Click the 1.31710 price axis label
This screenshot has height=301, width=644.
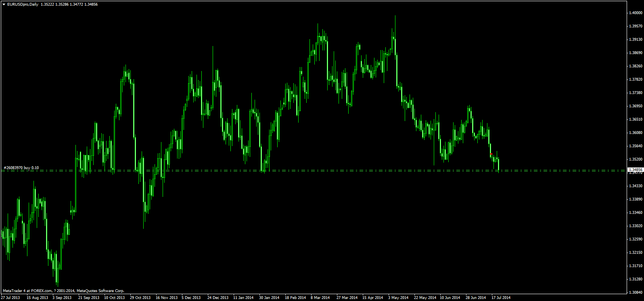point(636,266)
